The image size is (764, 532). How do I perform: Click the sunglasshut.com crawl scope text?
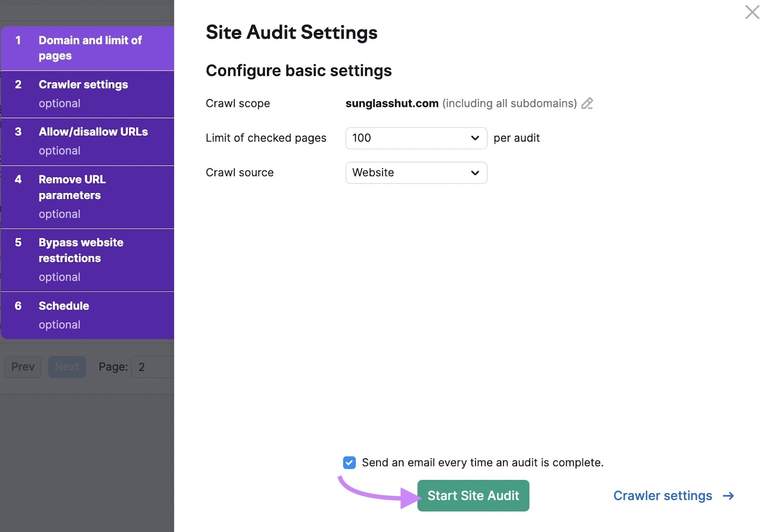click(x=392, y=103)
